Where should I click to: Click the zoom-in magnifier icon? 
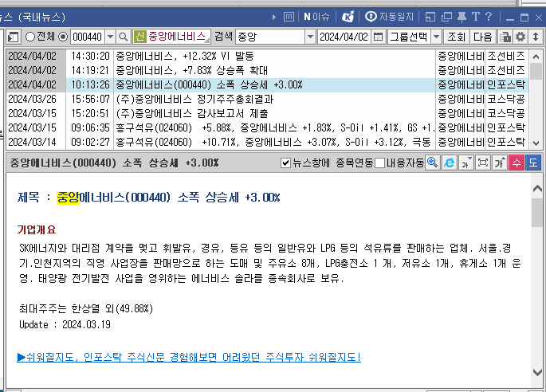(433, 163)
